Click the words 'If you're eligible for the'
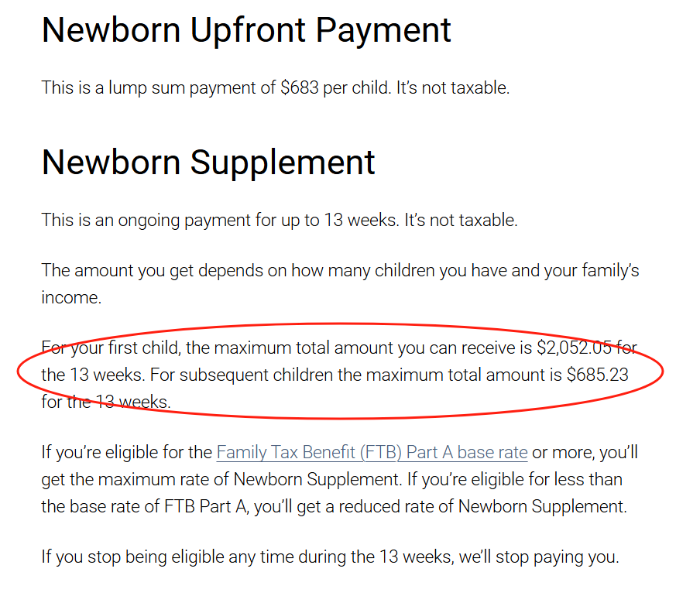700x596 pixels. pos(126,452)
